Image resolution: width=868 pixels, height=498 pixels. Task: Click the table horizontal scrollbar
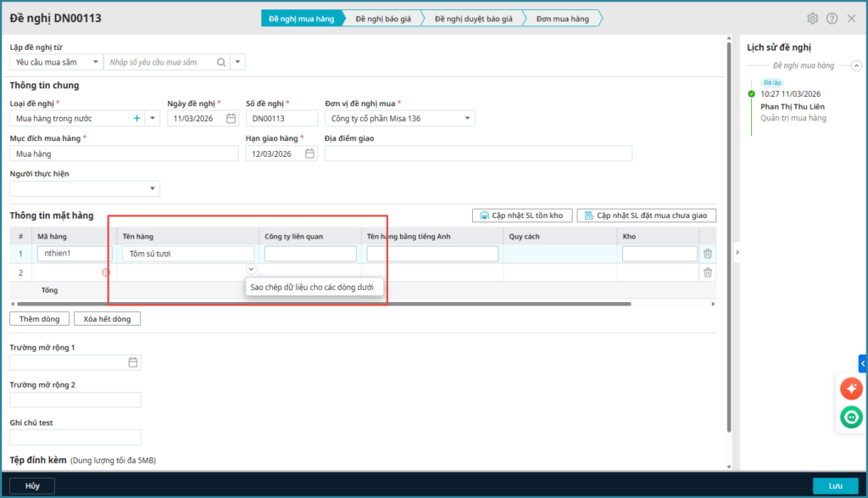coord(322,304)
